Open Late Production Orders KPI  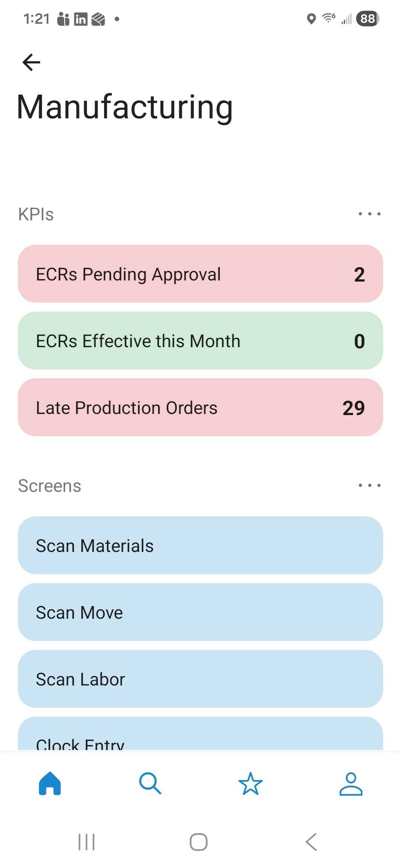click(x=200, y=407)
